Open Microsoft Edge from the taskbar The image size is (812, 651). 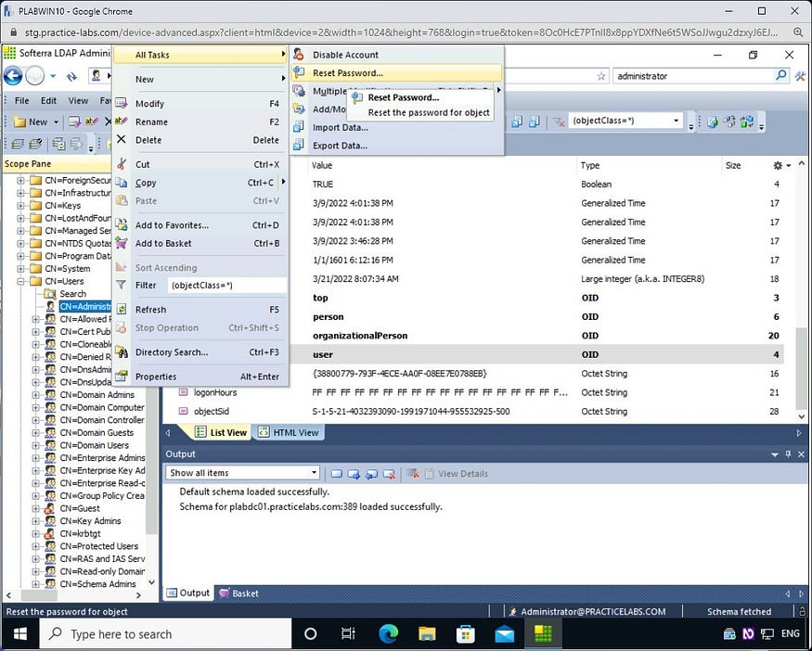click(x=389, y=634)
